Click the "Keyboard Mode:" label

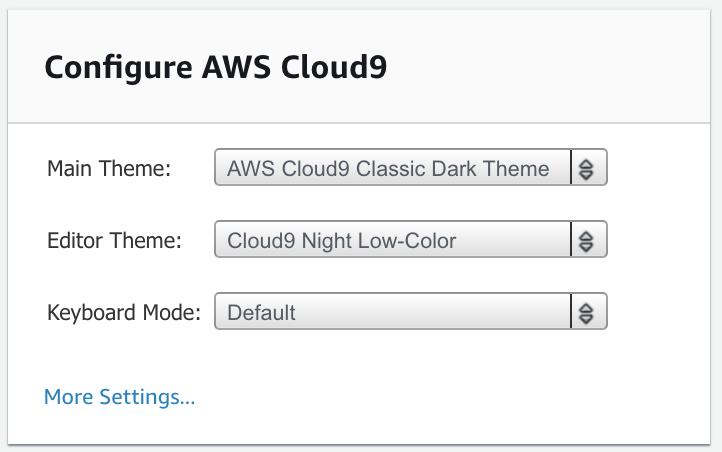124,313
